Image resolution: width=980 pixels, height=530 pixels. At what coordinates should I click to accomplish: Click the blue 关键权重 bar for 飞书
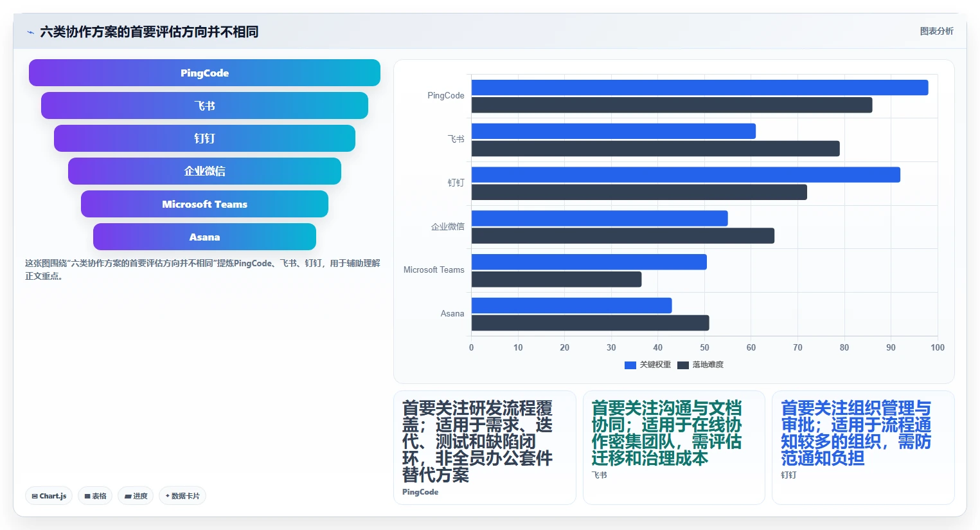pos(614,131)
